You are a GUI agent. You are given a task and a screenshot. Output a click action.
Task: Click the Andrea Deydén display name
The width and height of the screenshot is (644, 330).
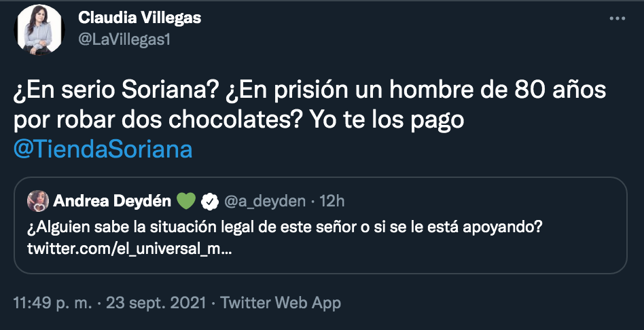pos(111,201)
